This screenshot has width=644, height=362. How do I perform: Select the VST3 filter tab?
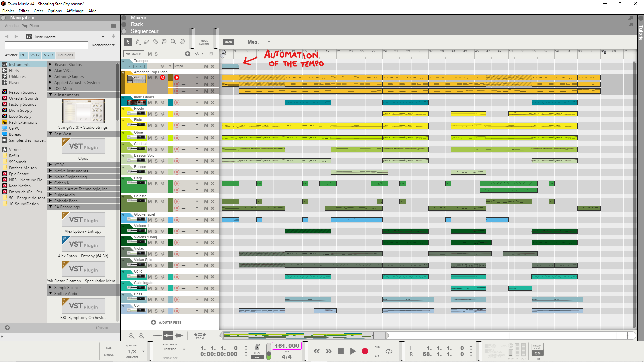coord(48,55)
